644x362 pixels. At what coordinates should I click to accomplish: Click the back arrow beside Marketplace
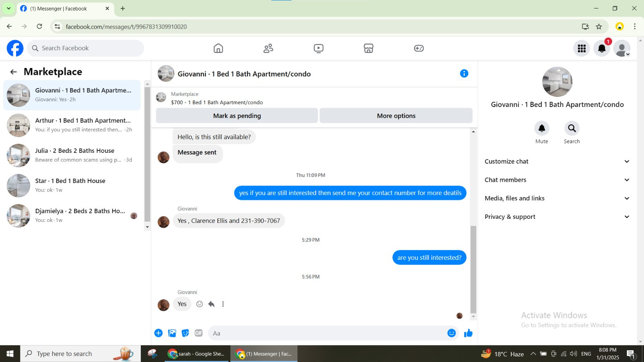tap(14, 72)
